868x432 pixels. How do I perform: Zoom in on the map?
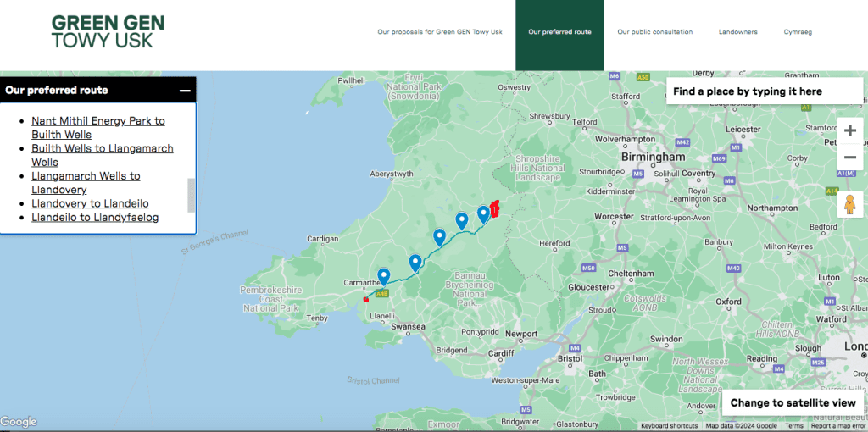pyautogui.click(x=850, y=131)
